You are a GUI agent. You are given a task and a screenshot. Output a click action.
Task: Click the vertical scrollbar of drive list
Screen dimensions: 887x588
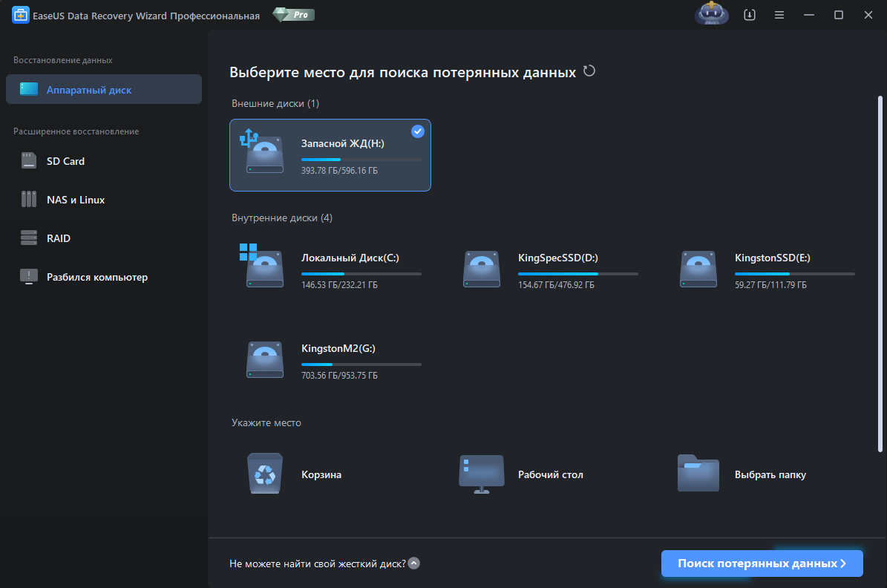point(880,274)
